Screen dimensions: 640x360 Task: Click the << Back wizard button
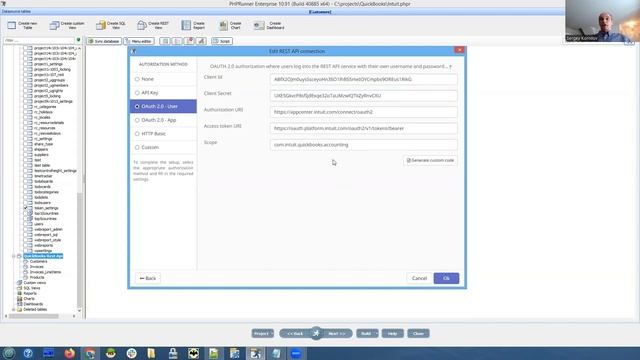(x=295, y=333)
